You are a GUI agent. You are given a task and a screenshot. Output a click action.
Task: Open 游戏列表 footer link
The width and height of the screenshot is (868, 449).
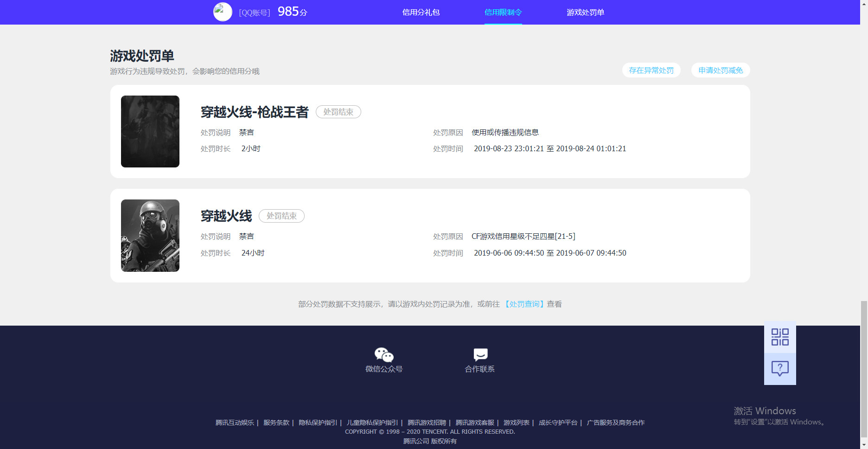517,423
